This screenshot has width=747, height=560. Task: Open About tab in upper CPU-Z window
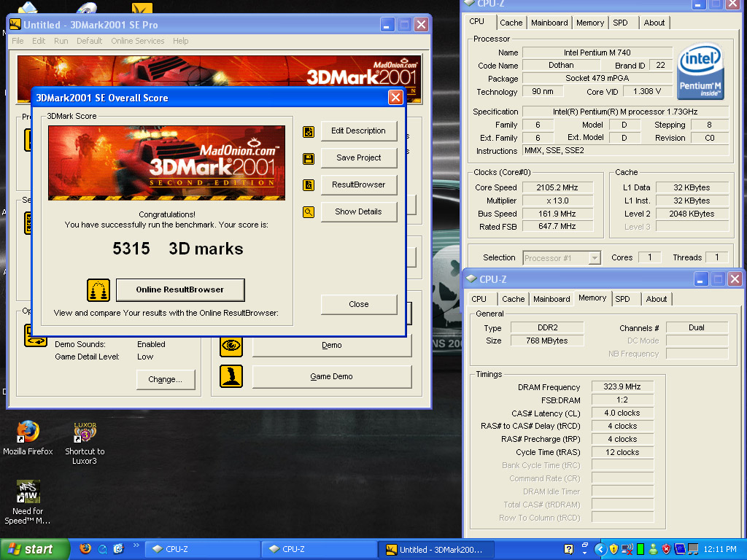click(x=654, y=23)
